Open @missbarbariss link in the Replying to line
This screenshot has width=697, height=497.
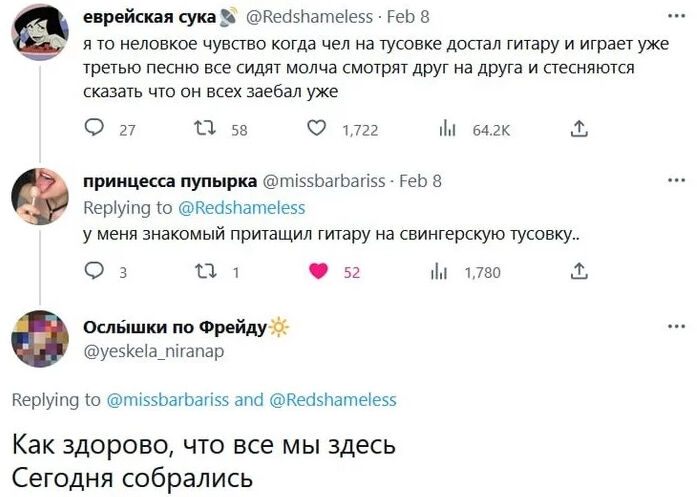click(x=166, y=399)
